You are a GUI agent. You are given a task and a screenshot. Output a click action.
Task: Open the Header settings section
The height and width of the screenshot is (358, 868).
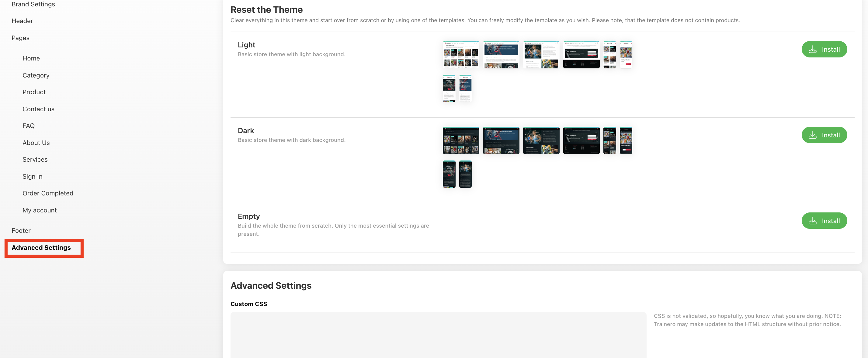pos(22,21)
